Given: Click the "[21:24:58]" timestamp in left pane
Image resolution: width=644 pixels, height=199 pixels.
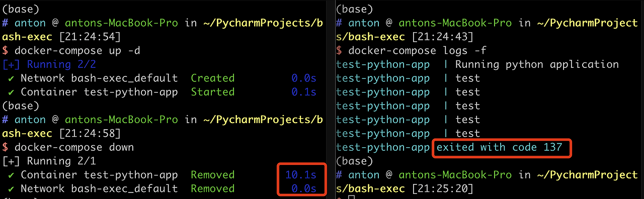Looking at the screenshot, I should point(90,134).
